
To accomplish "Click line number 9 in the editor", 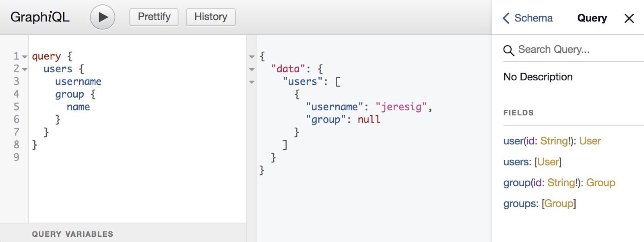I will [x=17, y=157].
